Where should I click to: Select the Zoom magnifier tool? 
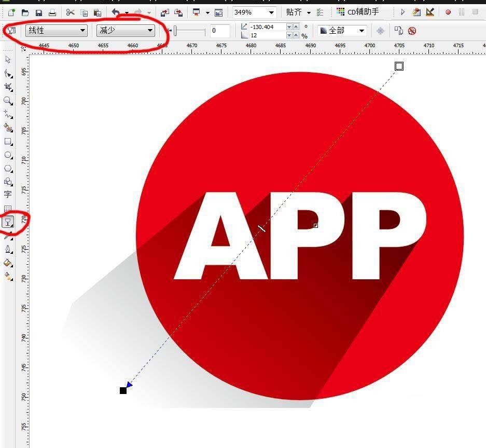tap(8, 101)
